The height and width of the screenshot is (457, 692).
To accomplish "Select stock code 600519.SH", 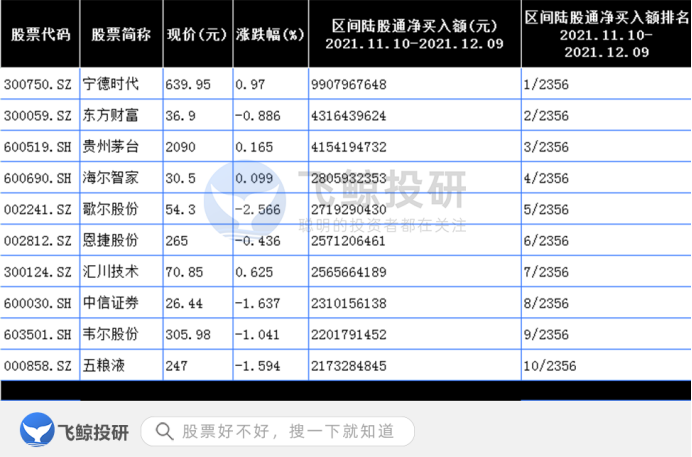I will (38, 147).
